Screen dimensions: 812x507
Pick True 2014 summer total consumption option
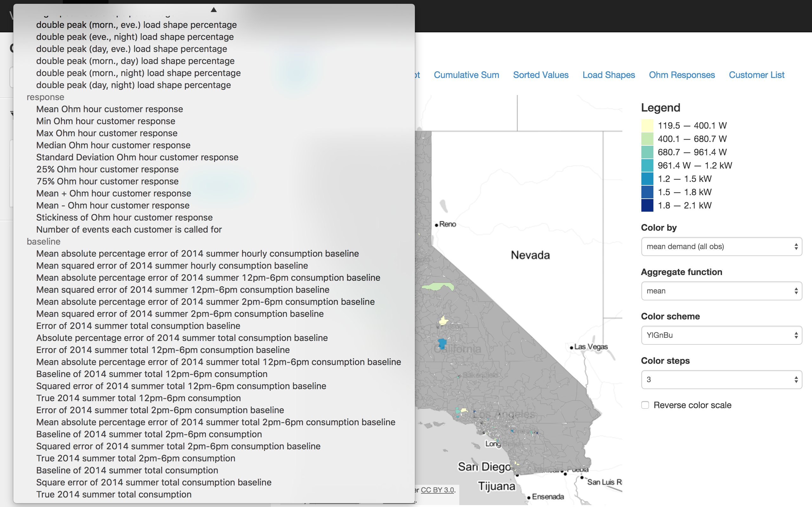coord(114,494)
